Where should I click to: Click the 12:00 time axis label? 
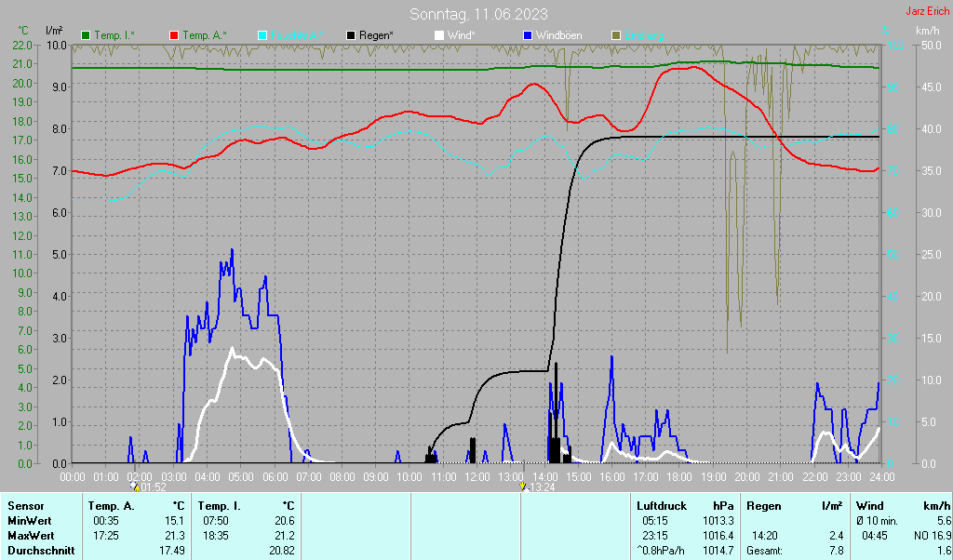pos(476,476)
